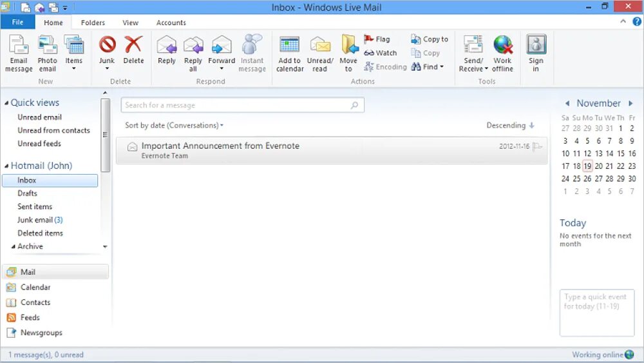The height and width of the screenshot is (363, 644).
Task: Go to previous month in calendar
Action: coord(567,103)
